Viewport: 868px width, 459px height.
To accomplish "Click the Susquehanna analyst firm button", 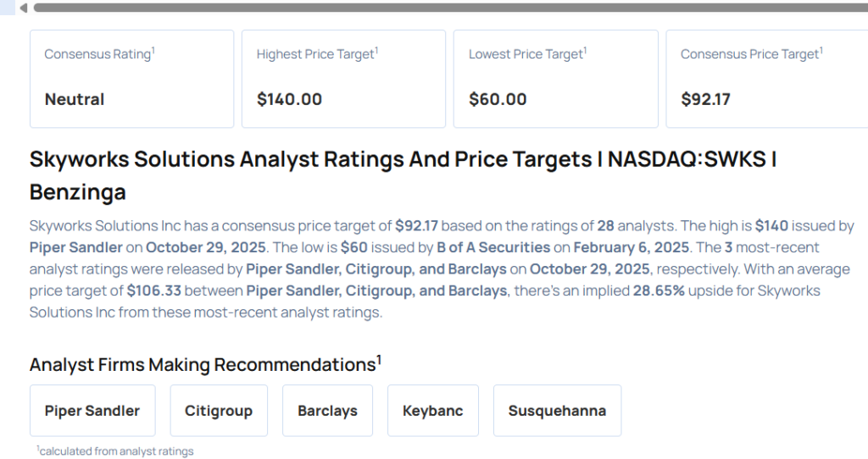I will (x=557, y=411).
